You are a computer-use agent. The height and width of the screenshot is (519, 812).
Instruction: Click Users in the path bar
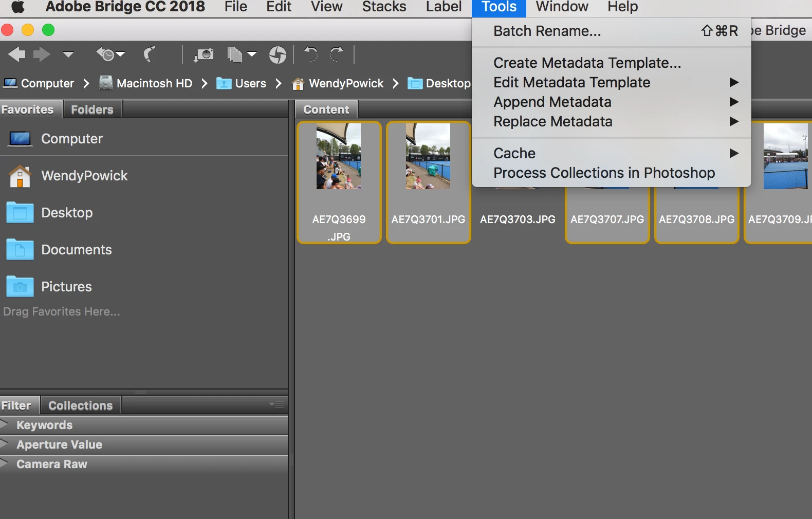241,83
